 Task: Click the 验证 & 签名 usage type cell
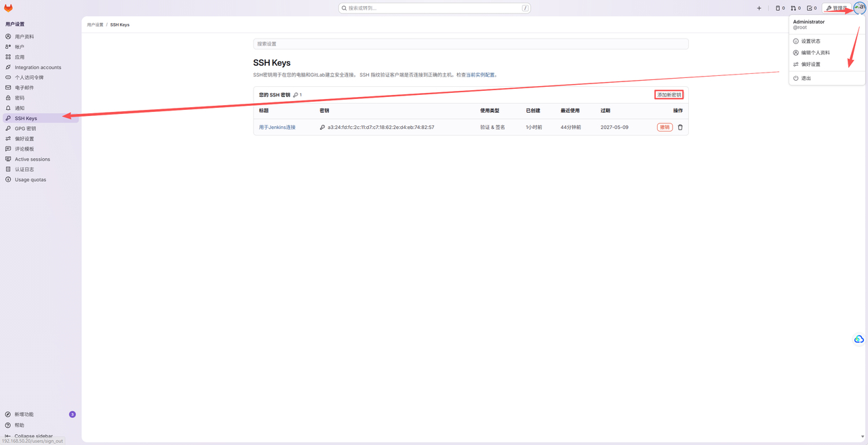pyautogui.click(x=492, y=128)
